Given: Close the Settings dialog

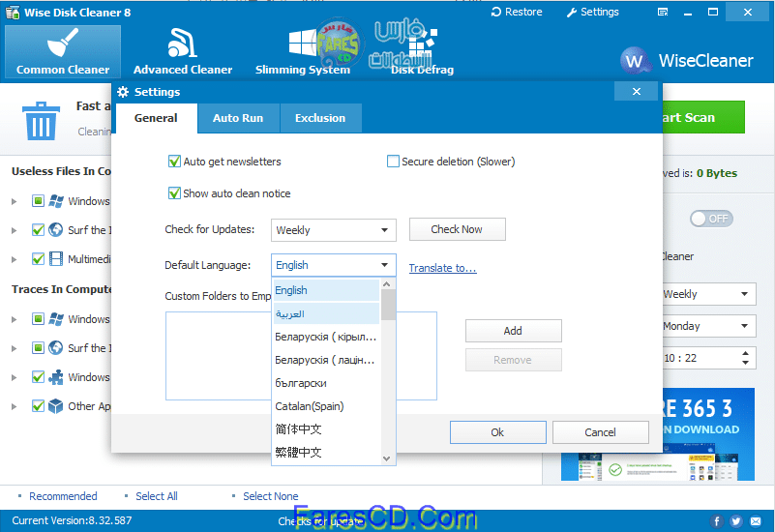Looking at the screenshot, I should click(x=636, y=91).
